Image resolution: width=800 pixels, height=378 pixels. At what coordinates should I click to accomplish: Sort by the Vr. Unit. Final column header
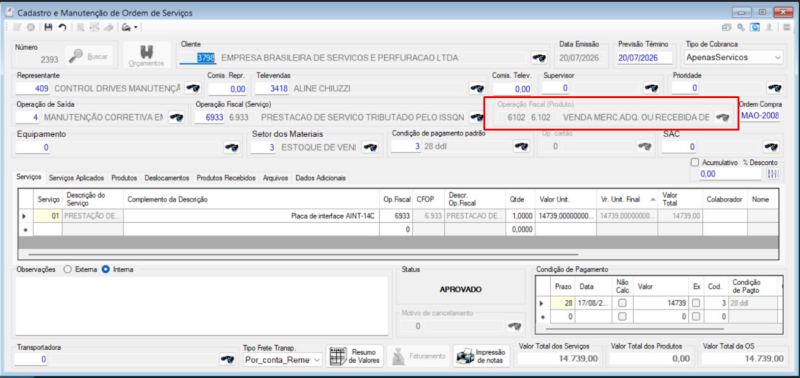coord(627,199)
